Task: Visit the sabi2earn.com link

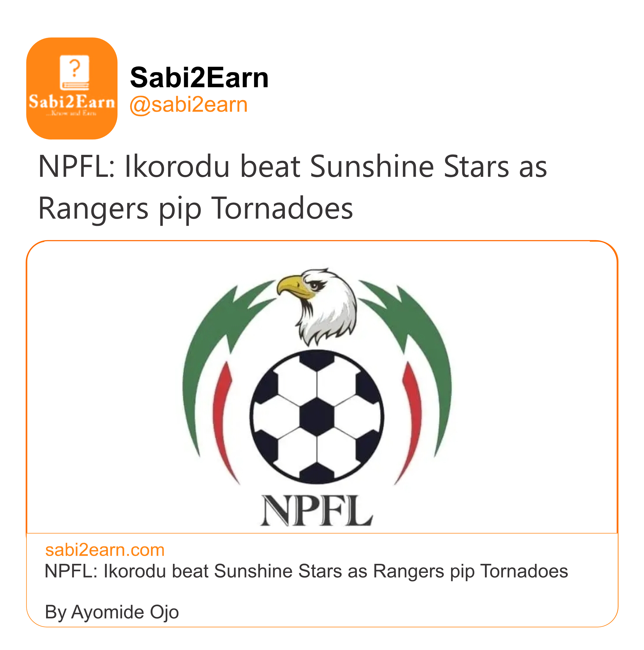Action: (105, 550)
